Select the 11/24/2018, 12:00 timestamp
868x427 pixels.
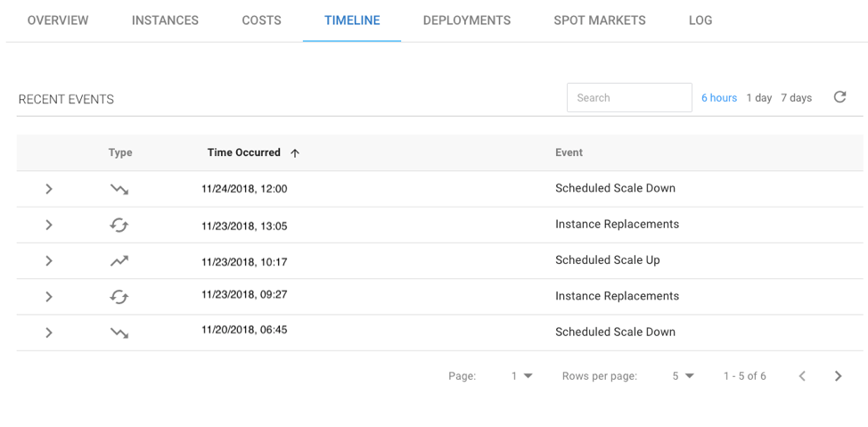click(244, 189)
